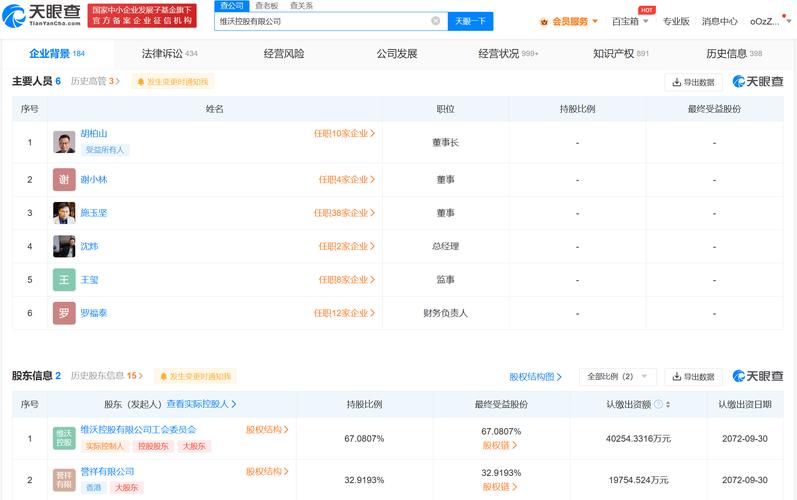This screenshot has width=797, height=500.
Task: Open 历史高管 3 link
Action: coord(95,81)
